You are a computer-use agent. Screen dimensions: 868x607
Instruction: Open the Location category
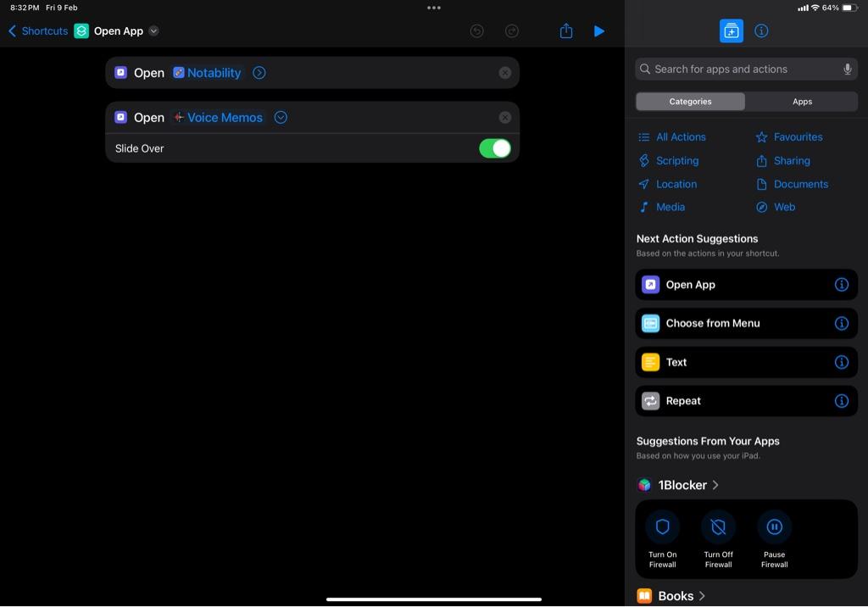668,184
